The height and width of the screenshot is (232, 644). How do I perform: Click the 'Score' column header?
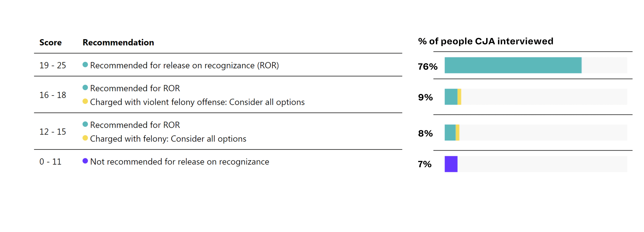click(x=50, y=42)
